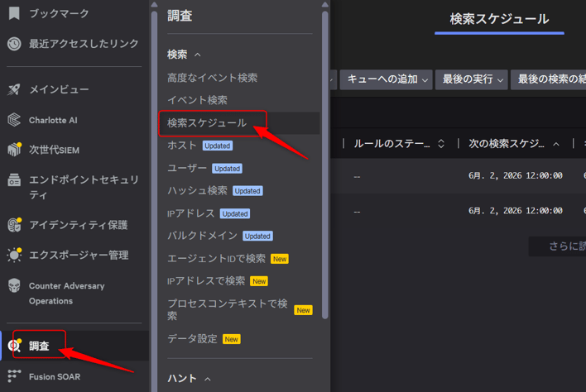586x392 pixels.
Task: Open ユーザー search page
Action: coord(186,168)
